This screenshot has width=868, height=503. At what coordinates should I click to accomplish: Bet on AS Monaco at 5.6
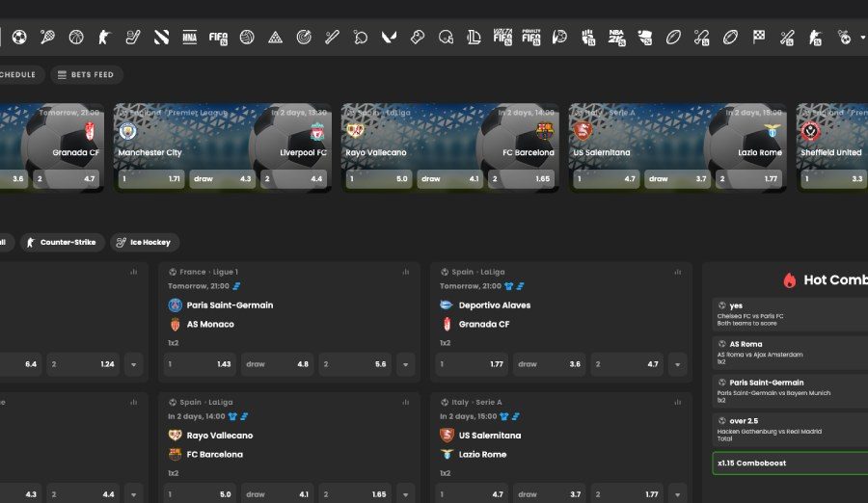(x=355, y=364)
